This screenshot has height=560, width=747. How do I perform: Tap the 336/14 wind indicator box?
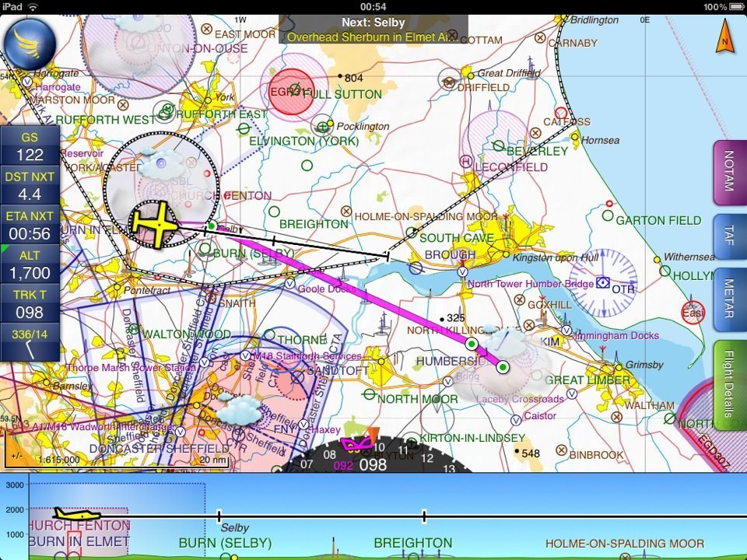pyautogui.click(x=30, y=342)
